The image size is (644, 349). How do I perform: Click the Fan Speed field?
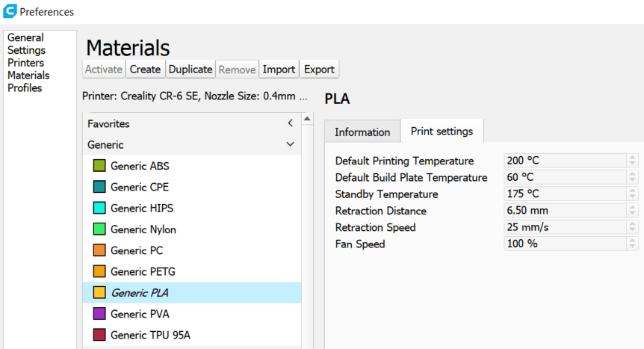(x=566, y=244)
